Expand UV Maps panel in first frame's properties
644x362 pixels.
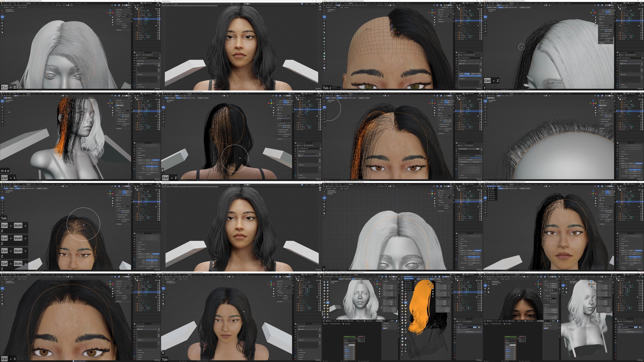pyautogui.click(x=140, y=85)
